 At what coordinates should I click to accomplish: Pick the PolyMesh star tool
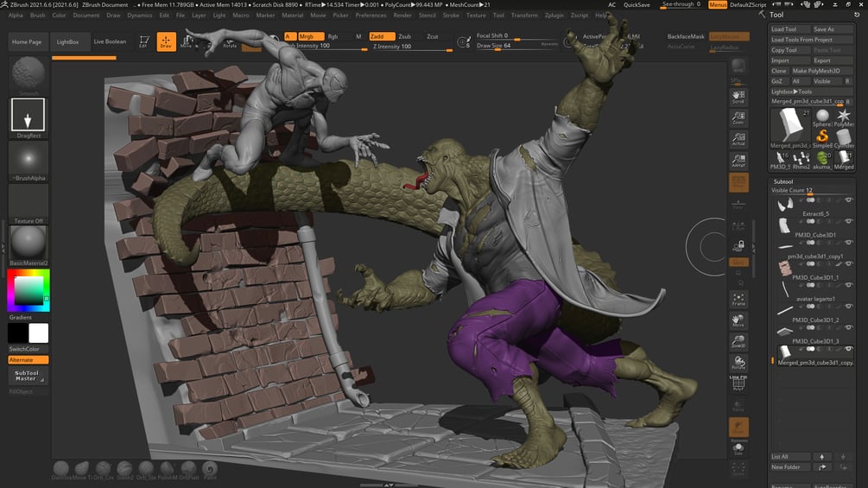click(844, 117)
